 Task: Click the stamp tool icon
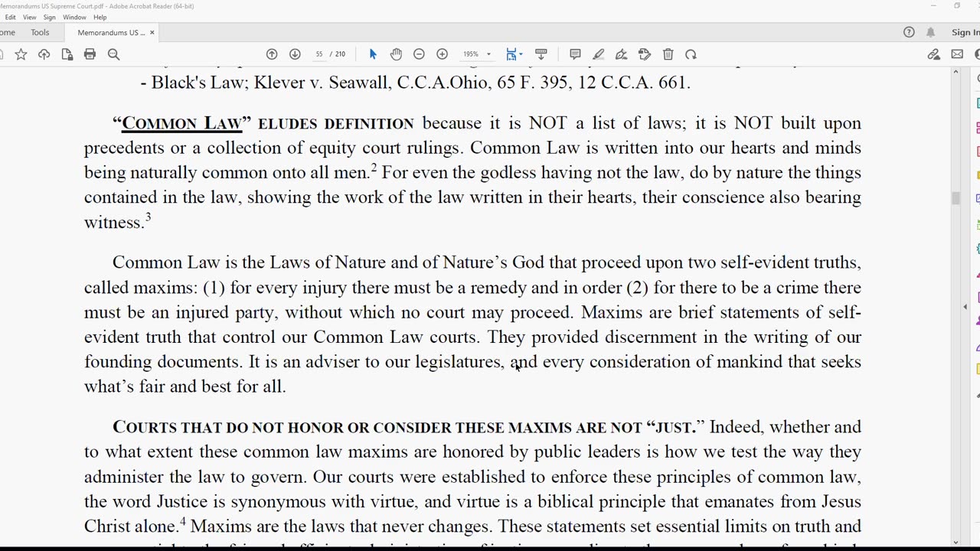[645, 54]
